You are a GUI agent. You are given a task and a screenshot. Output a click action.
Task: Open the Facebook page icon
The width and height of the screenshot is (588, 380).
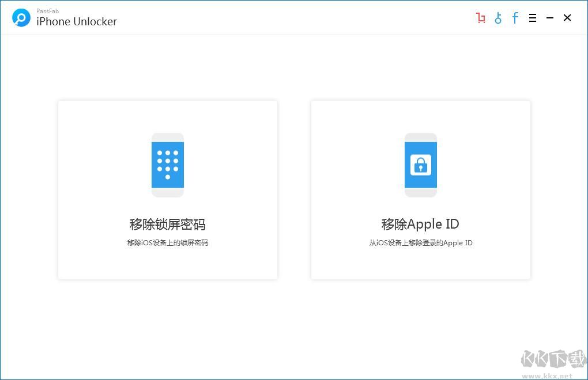tap(515, 18)
